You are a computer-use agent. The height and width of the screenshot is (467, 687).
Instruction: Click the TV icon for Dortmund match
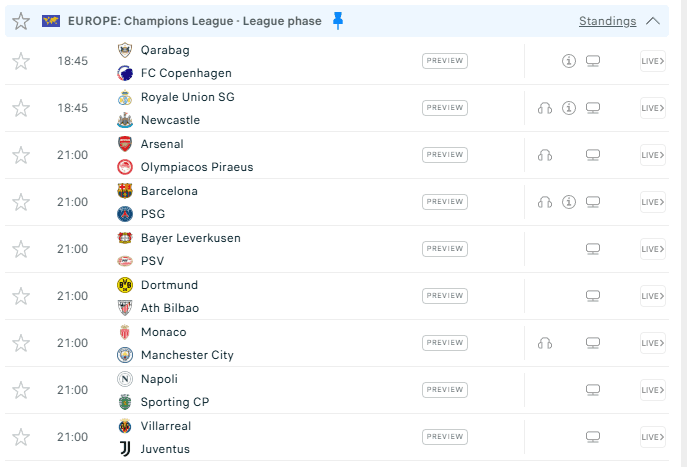pos(593,296)
